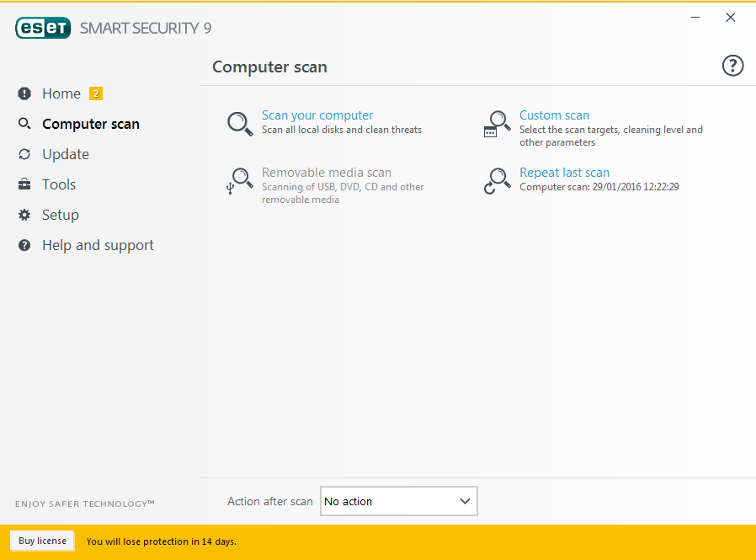
Task: Click the Buy license button
Action: (42, 541)
